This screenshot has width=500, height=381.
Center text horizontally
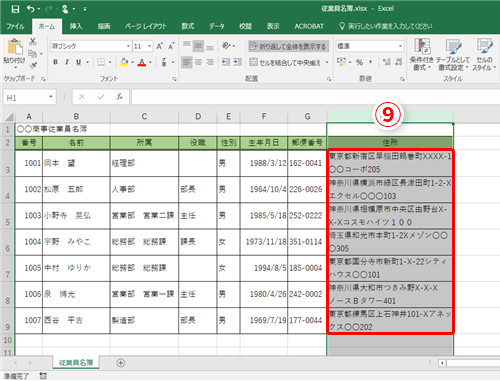[x=198, y=62]
